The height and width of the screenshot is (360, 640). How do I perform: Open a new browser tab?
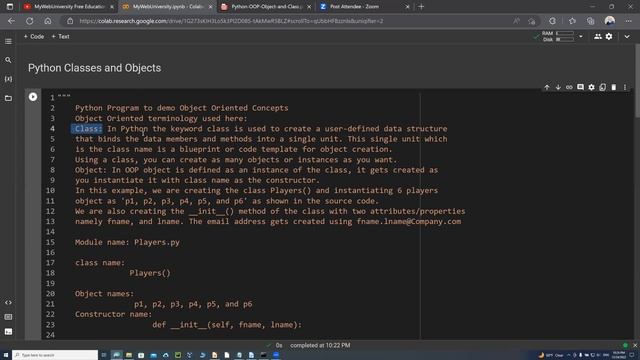[421, 7]
